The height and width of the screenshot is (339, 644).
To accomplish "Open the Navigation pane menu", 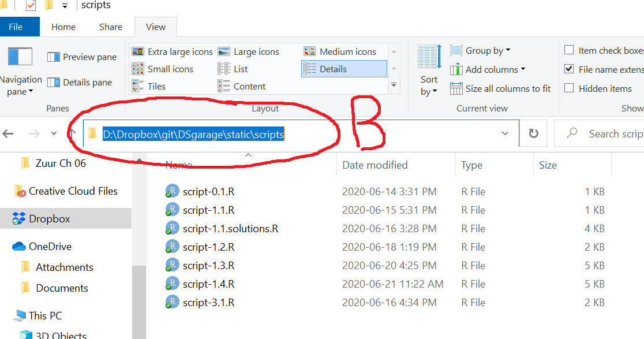I will point(20,72).
